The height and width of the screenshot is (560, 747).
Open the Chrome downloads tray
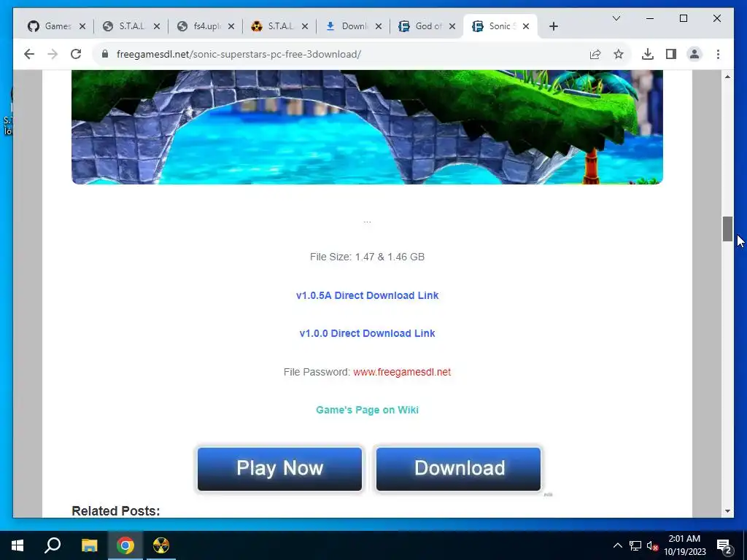(648, 54)
